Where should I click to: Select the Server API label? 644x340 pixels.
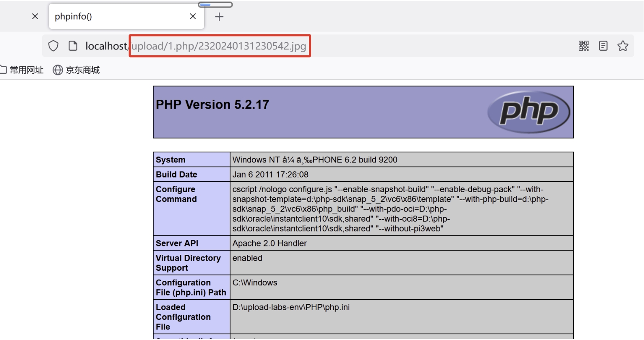pyautogui.click(x=177, y=243)
